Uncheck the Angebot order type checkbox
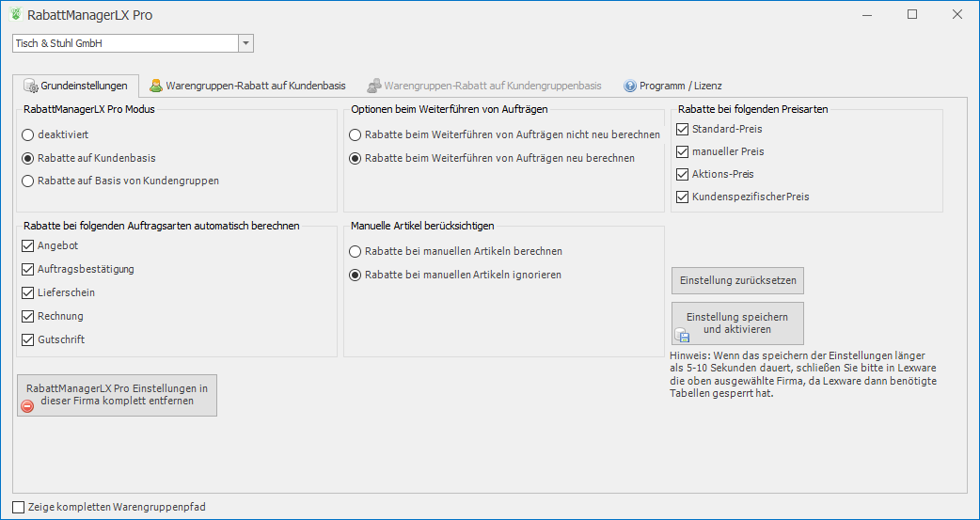 (x=27, y=246)
